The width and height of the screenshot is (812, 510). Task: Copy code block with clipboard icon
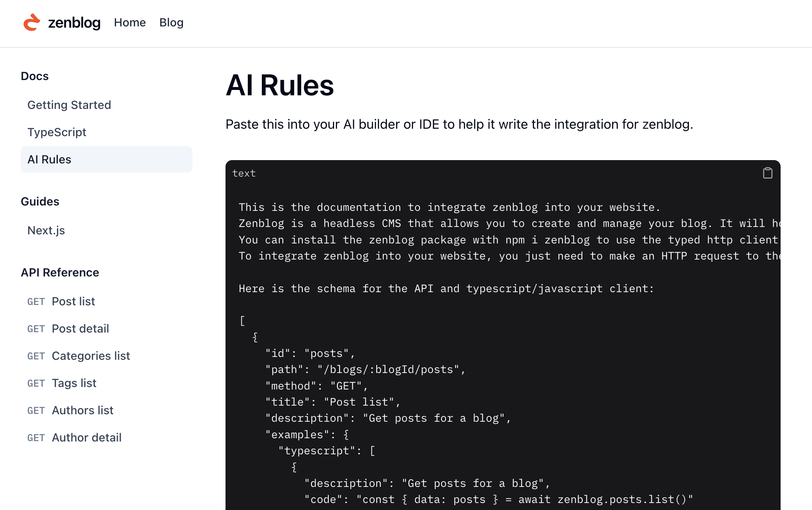pyautogui.click(x=767, y=173)
